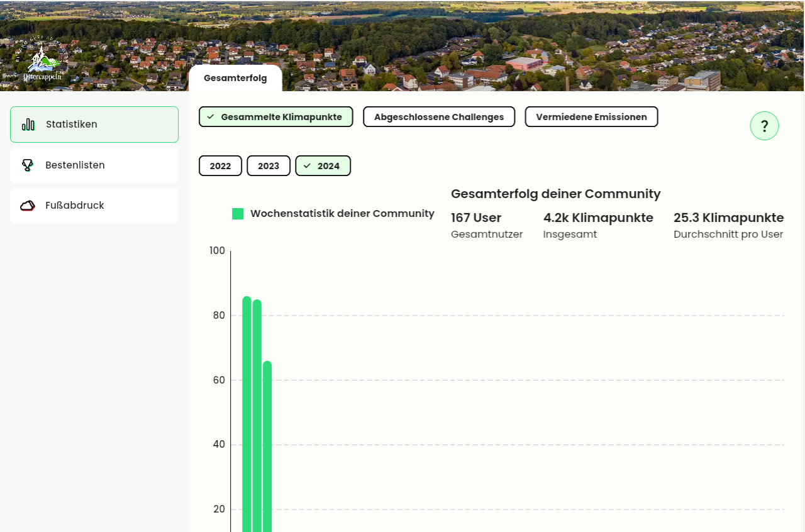Screen dimensions: 805x532
Task: Open the Gesamterfolg tab
Action: coord(235,78)
